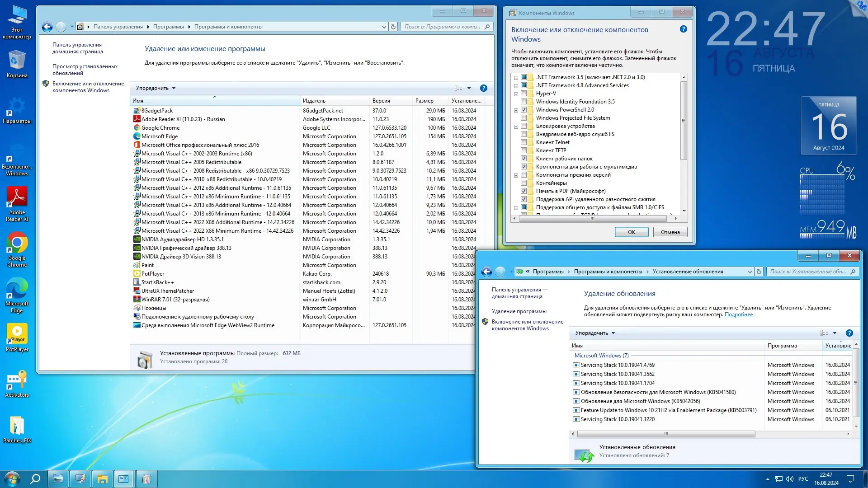Click the back navigation arrow in Программы и компоненты
The image size is (868, 488).
tap(47, 27)
